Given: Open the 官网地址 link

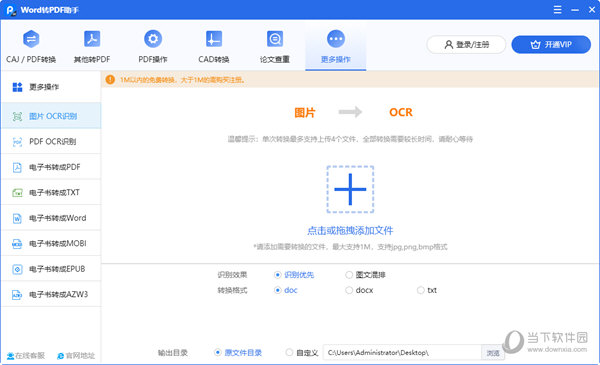Looking at the screenshot, I should [76, 356].
